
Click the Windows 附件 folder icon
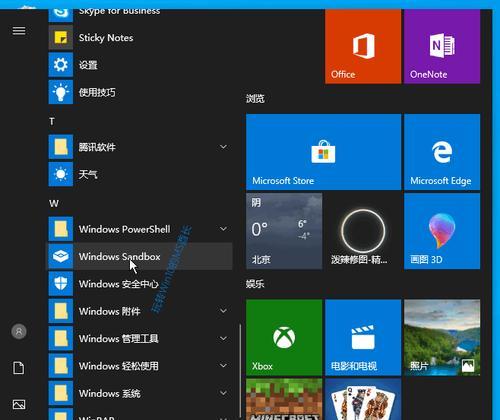point(61,311)
